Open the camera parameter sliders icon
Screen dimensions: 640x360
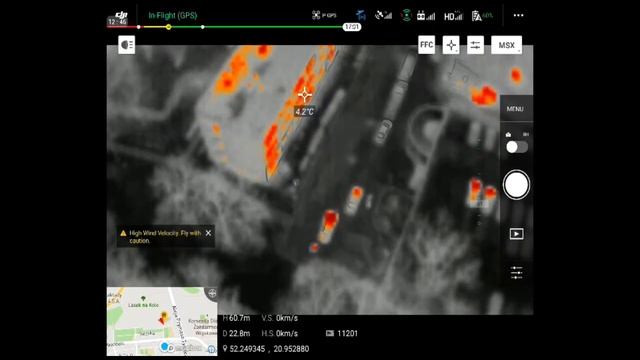pos(516,272)
